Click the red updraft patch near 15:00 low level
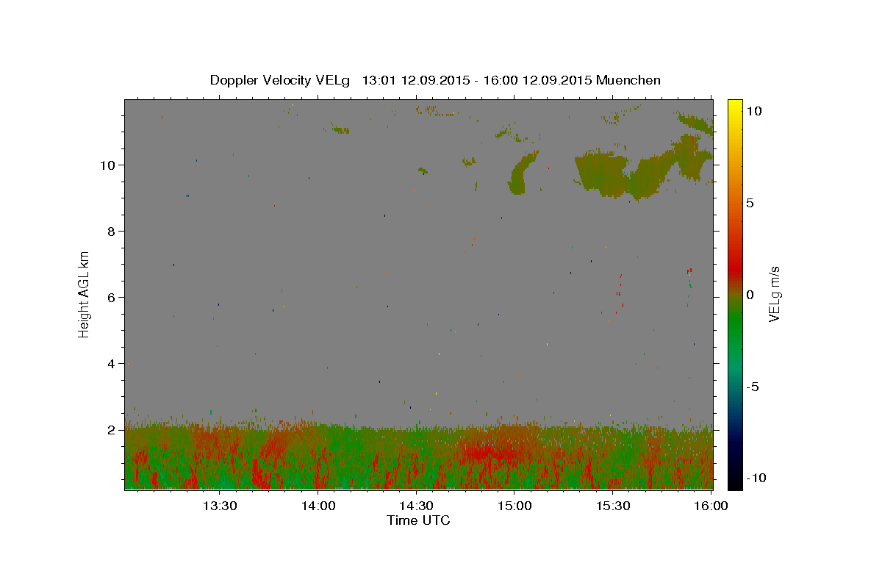The width and height of the screenshot is (882, 588). pyautogui.click(x=492, y=451)
